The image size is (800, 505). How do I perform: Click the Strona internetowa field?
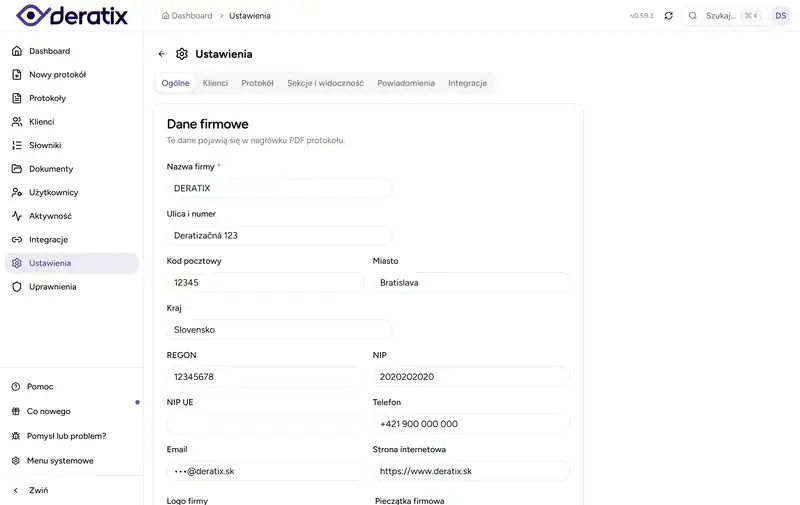point(471,471)
